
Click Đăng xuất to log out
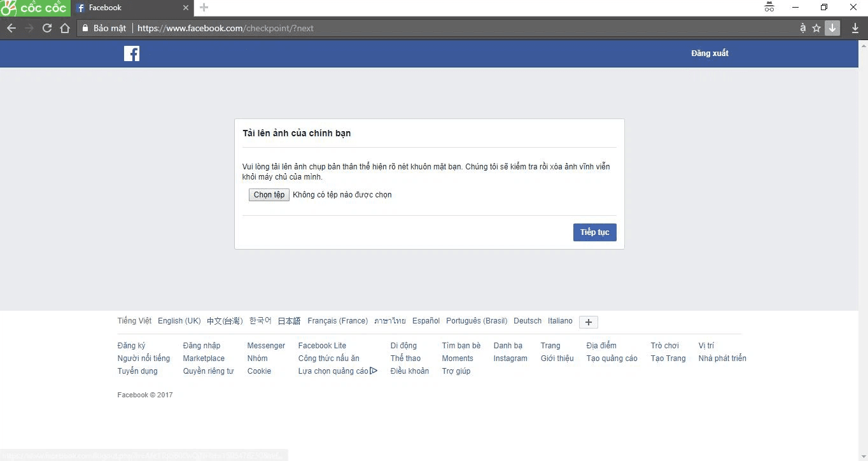tap(710, 53)
